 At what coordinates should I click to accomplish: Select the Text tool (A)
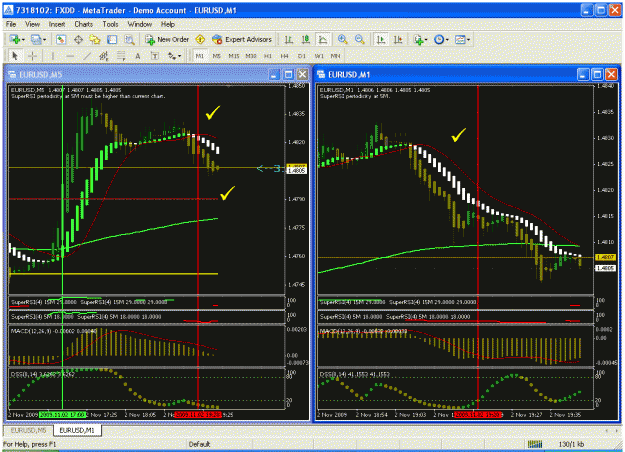pyautogui.click(x=138, y=56)
